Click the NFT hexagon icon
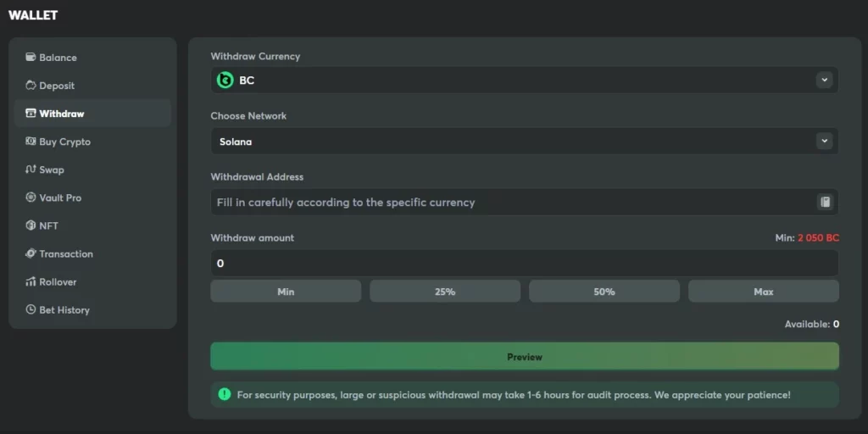This screenshot has height=434, width=868. tap(31, 225)
